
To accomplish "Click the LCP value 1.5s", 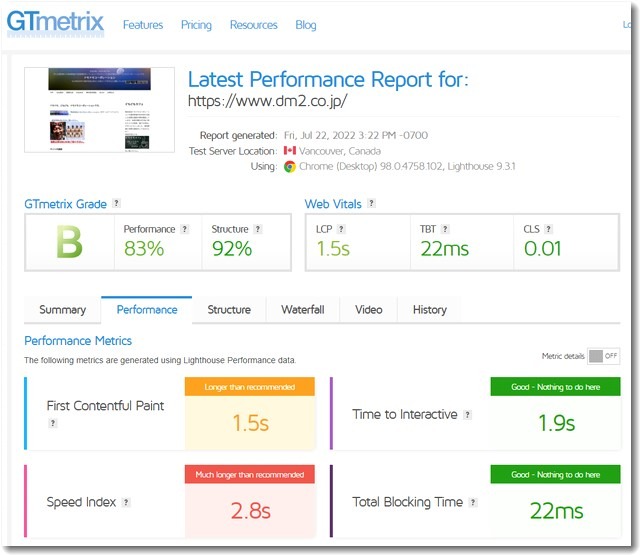I will 333,249.
